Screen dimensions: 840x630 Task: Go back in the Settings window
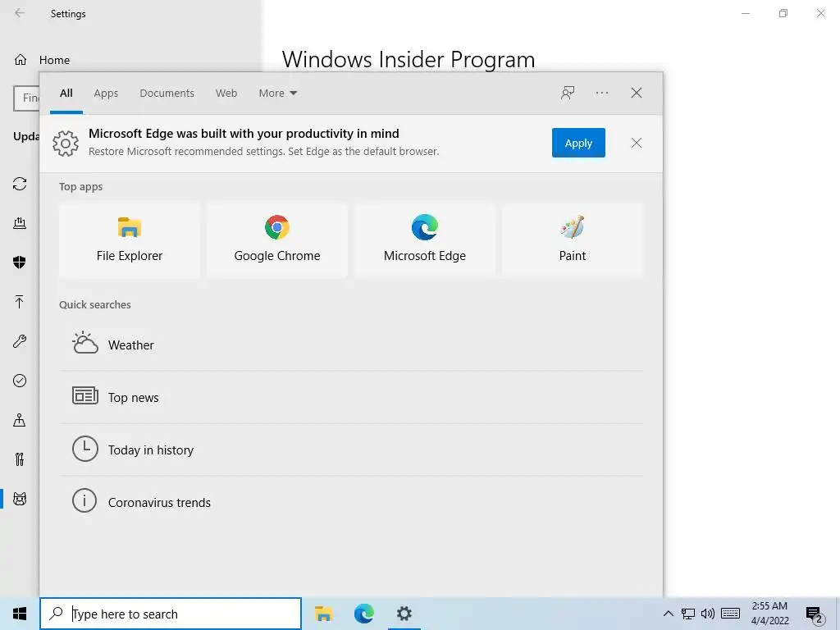coord(20,13)
